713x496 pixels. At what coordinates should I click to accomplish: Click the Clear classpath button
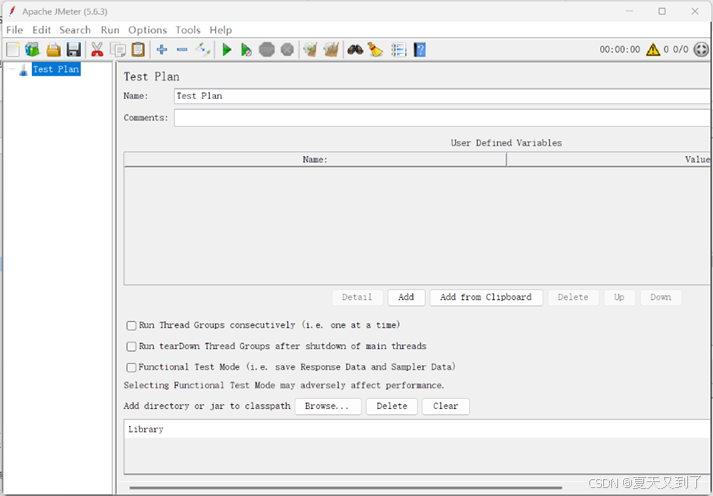pyautogui.click(x=445, y=406)
